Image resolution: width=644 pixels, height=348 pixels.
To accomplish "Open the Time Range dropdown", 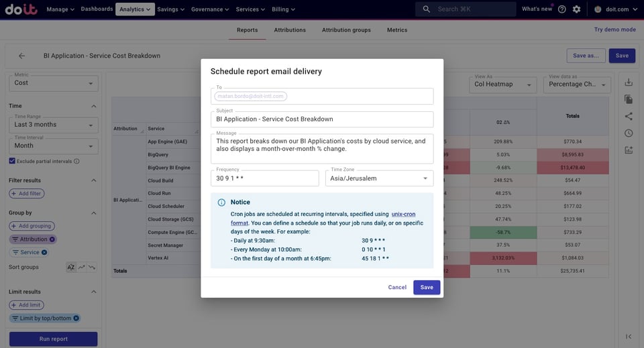I will [54, 125].
